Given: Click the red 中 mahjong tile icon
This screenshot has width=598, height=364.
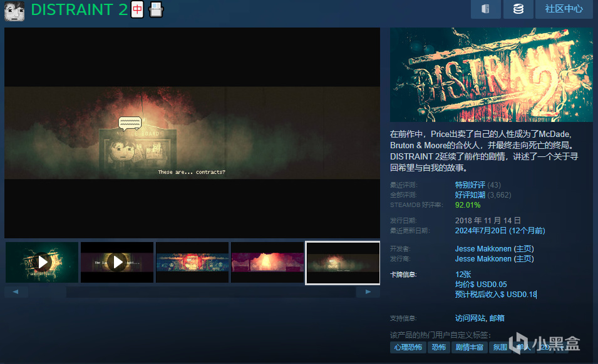Looking at the screenshot, I should point(137,9).
